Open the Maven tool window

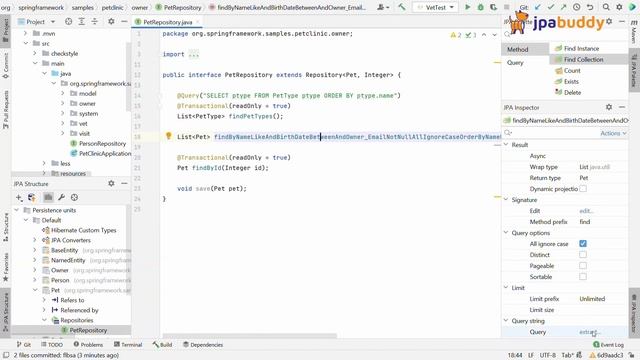click(634, 33)
